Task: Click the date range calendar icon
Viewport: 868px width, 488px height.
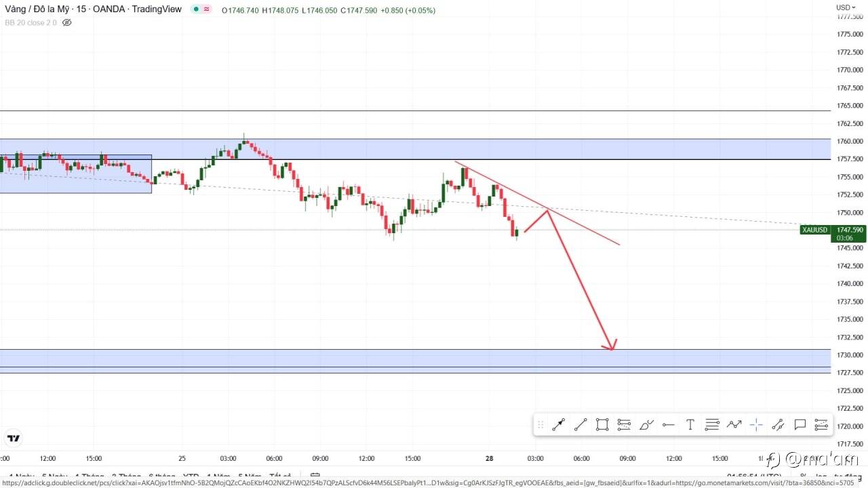Action: [315, 476]
